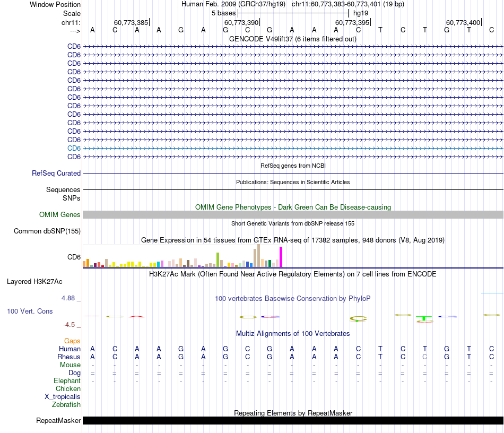Click the -4.5 lower scale value
Viewport: 504px width, 433px height.
69,325
